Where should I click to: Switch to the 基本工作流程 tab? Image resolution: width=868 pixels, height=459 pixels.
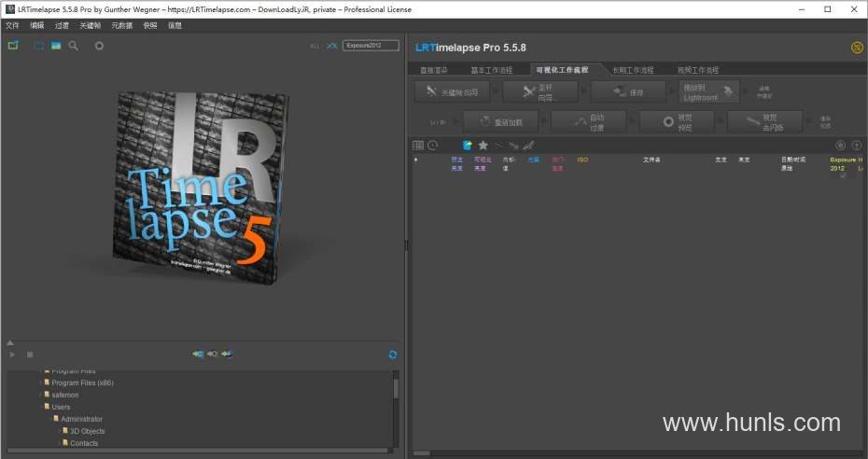(x=492, y=70)
